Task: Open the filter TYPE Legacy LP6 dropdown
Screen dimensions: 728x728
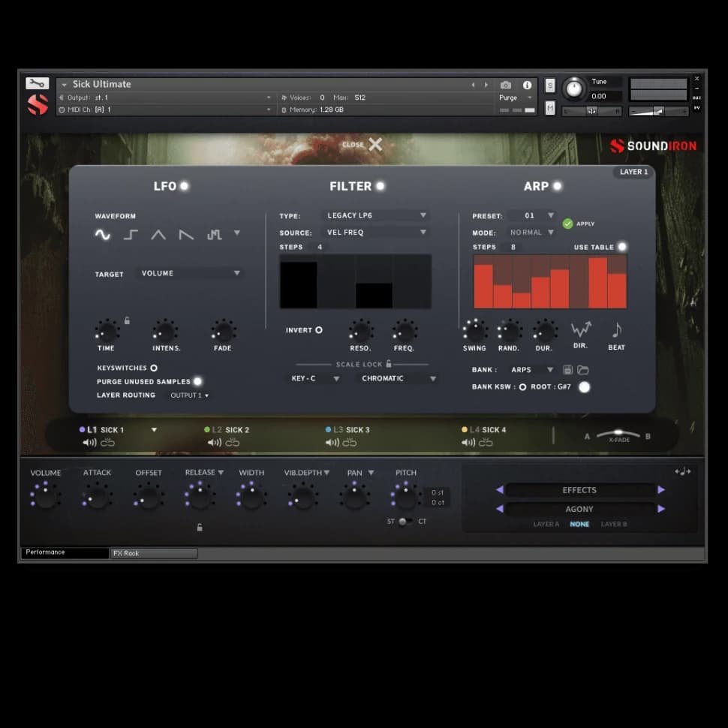Action: point(376,215)
